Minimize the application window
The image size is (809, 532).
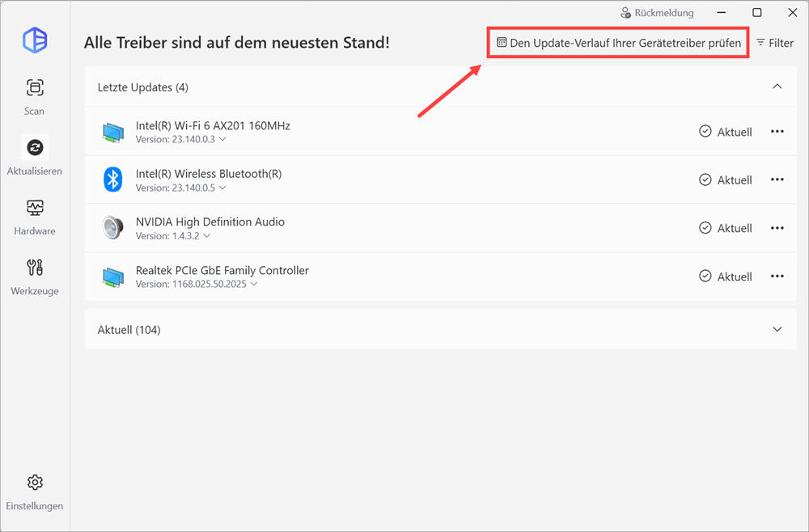point(722,12)
